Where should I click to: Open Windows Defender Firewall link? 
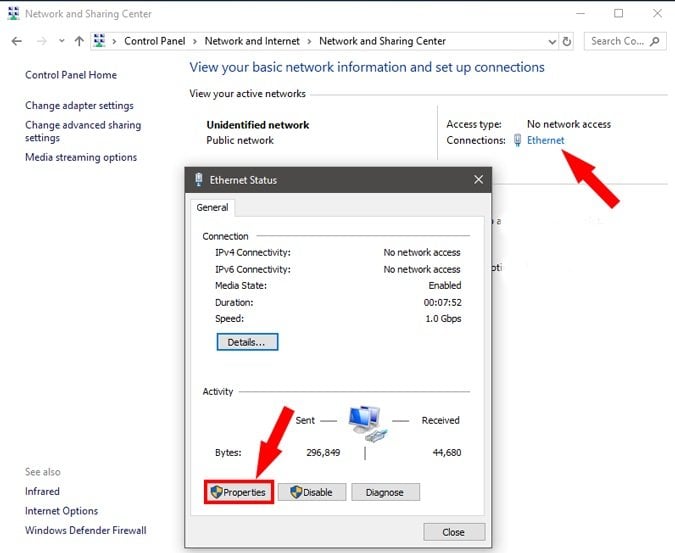tap(86, 530)
